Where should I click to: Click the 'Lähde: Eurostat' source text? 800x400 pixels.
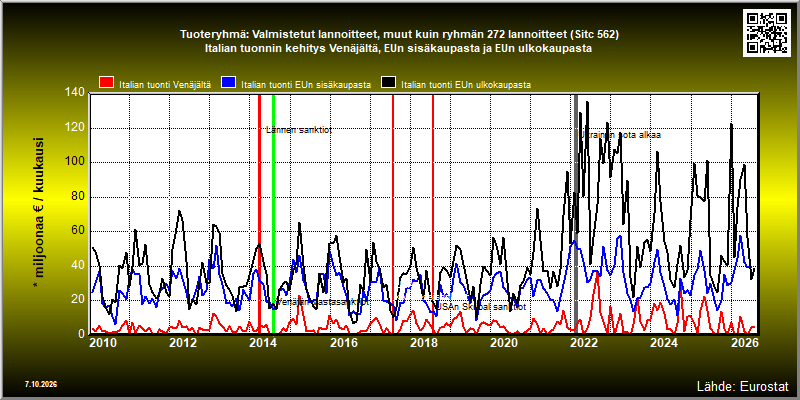pos(742,386)
